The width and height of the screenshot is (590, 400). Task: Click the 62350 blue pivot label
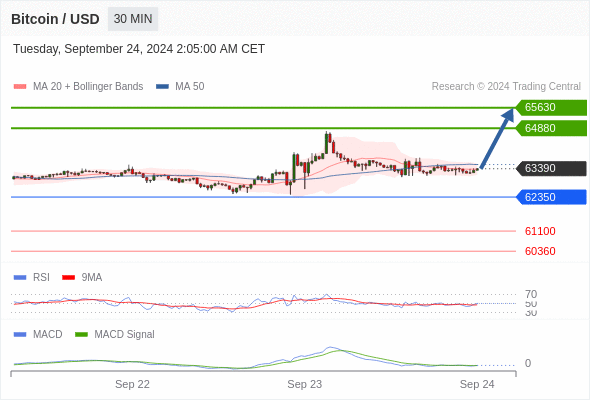click(x=551, y=197)
